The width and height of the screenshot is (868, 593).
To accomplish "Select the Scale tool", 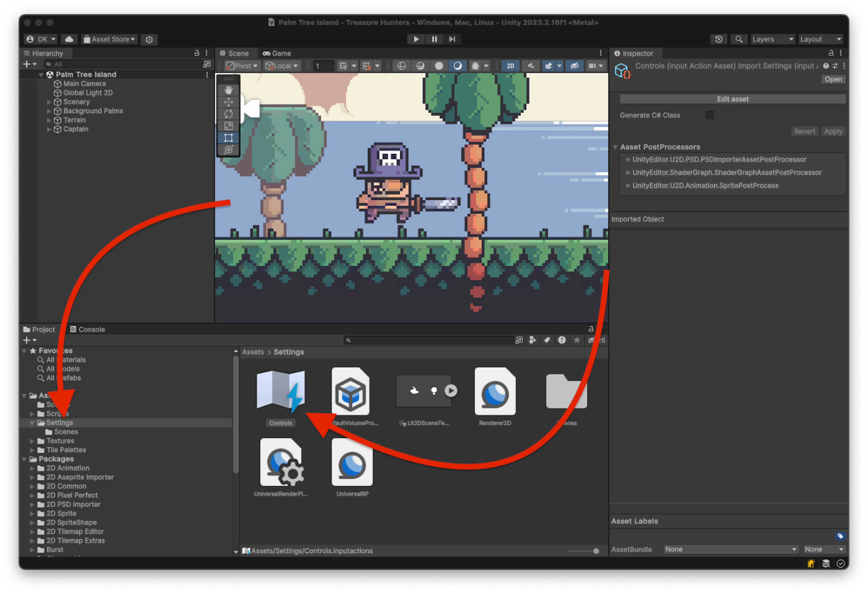I will pos(229,126).
